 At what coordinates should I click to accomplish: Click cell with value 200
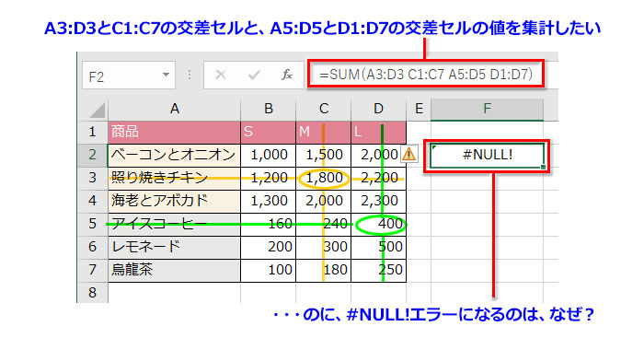pyautogui.click(x=269, y=247)
